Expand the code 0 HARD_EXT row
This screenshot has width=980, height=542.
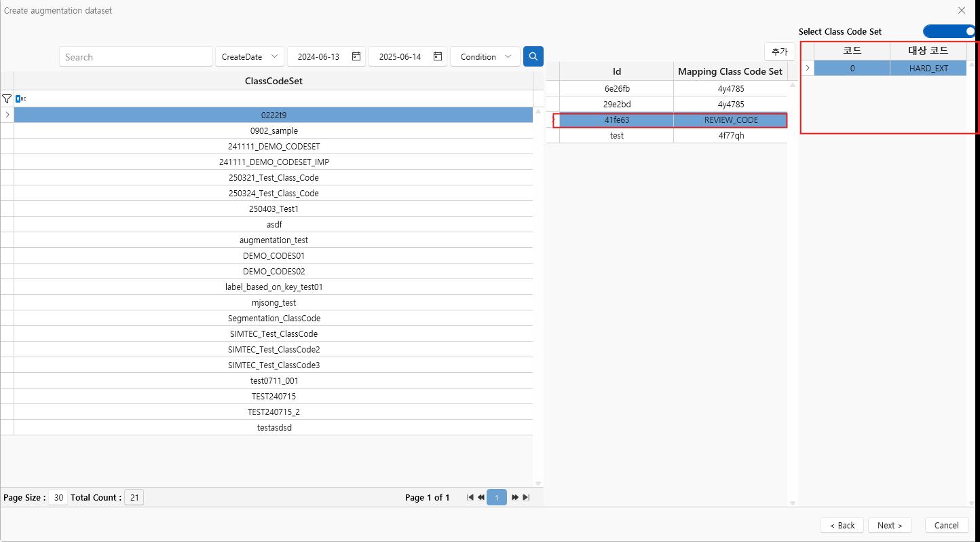click(x=807, y=68)
